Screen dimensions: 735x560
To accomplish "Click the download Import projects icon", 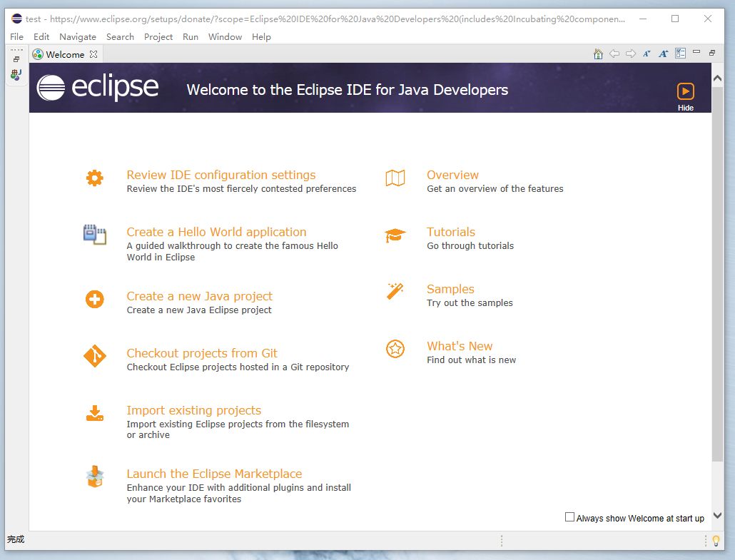I will [x=95, y=413].
